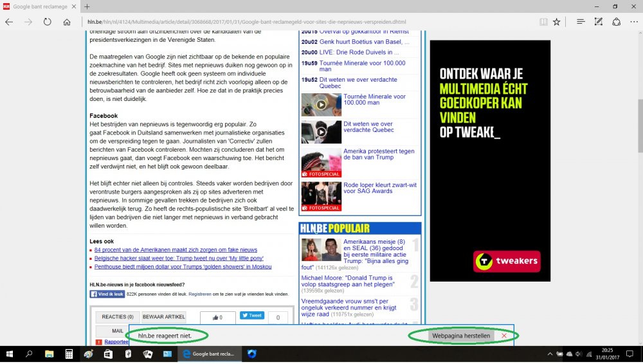Select the Google bant reclamegeld tab
This screenshot has height=364, width=643.
[x=40, y=6]
